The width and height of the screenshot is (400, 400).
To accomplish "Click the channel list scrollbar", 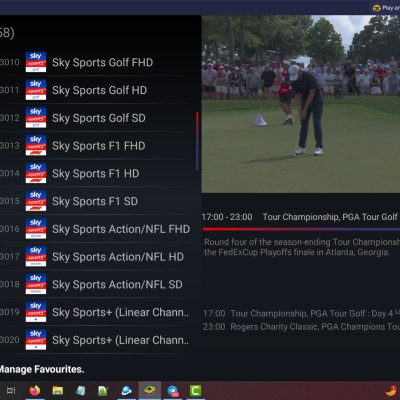I will [197, 142].
